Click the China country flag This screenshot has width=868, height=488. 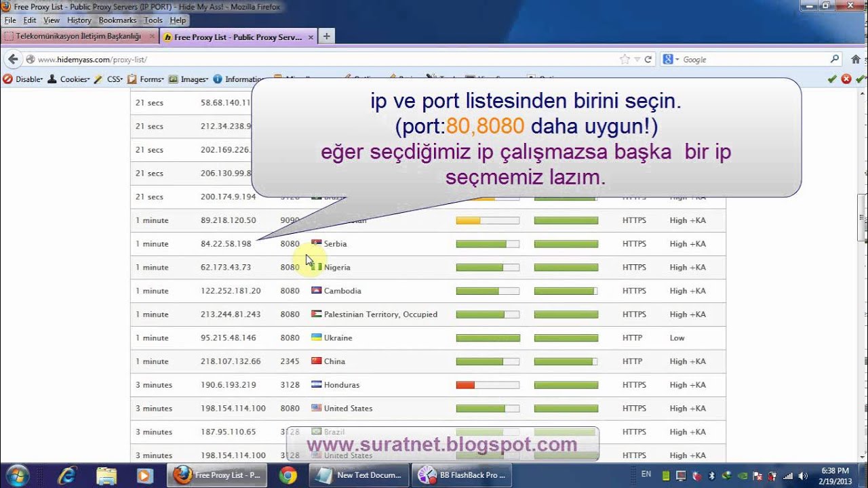click(316, 361)
